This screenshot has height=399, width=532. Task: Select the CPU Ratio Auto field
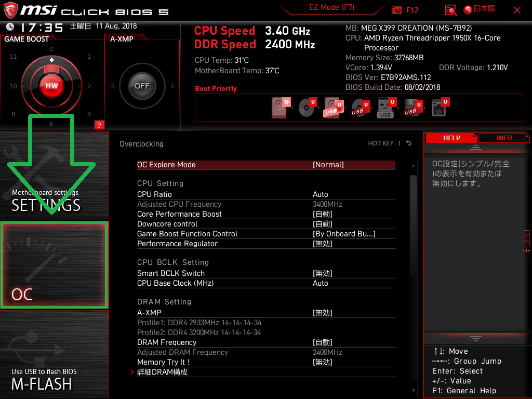click(266, 194)
